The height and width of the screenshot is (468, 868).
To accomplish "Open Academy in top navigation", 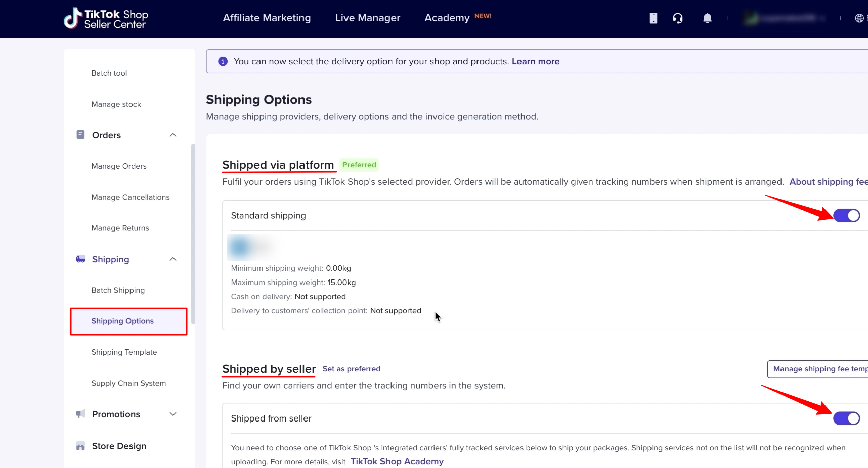I will (x=447, y=18).
